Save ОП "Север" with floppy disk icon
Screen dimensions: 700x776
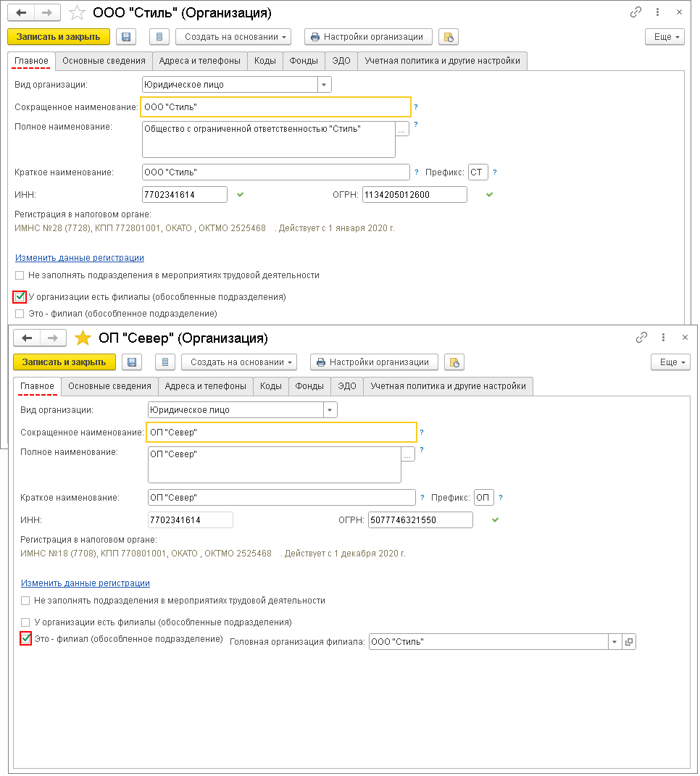[x=132, y=362]
